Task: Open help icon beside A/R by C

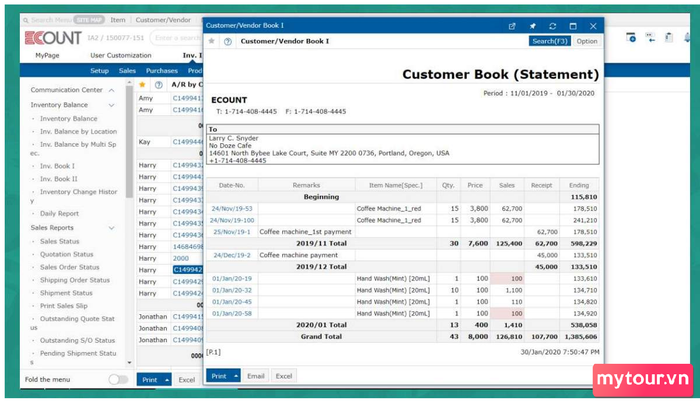Action: [158, 84]
